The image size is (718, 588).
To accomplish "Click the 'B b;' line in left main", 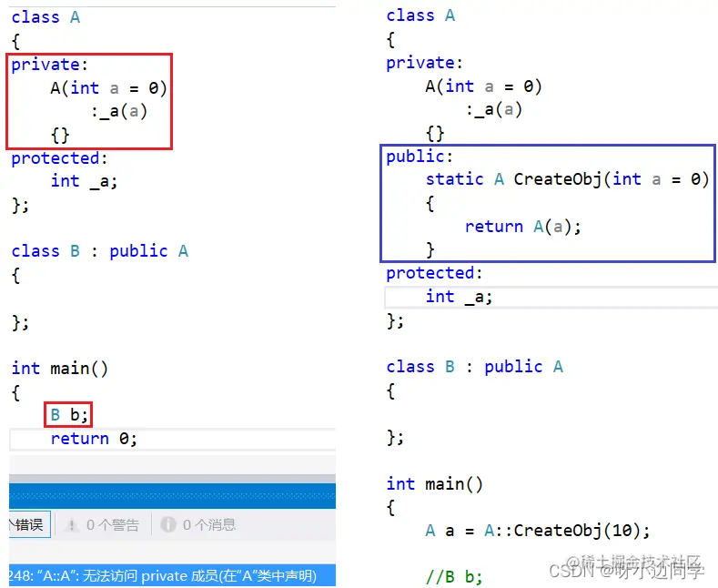I will point(68,415).
